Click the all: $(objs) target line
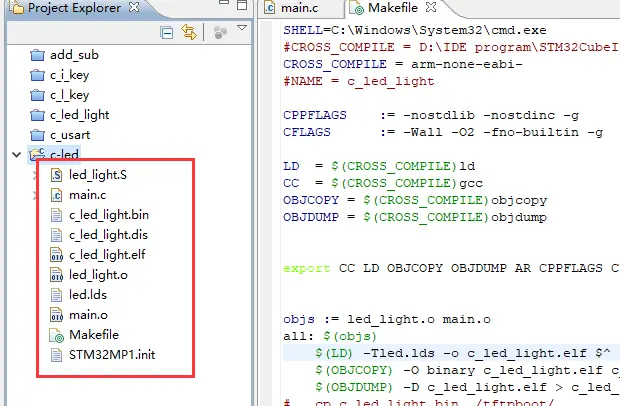Viewport: 620px width, 406px height. tap(330, 336)
